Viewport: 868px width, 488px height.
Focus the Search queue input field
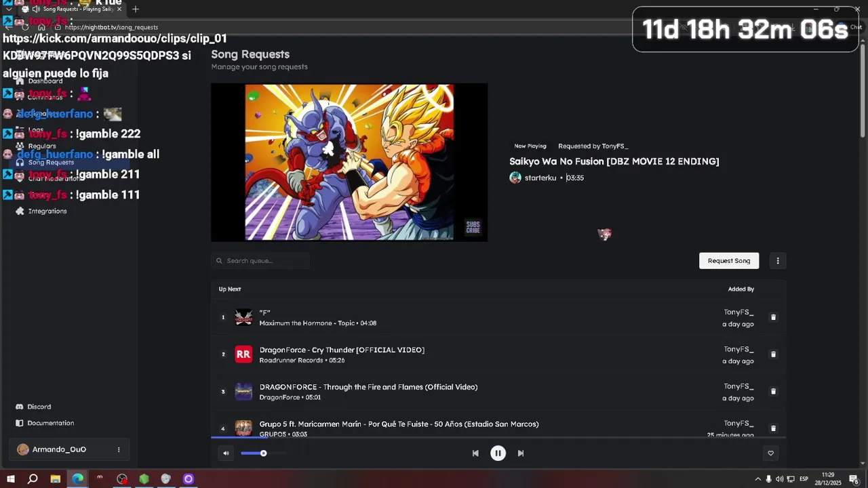point(260,261)
